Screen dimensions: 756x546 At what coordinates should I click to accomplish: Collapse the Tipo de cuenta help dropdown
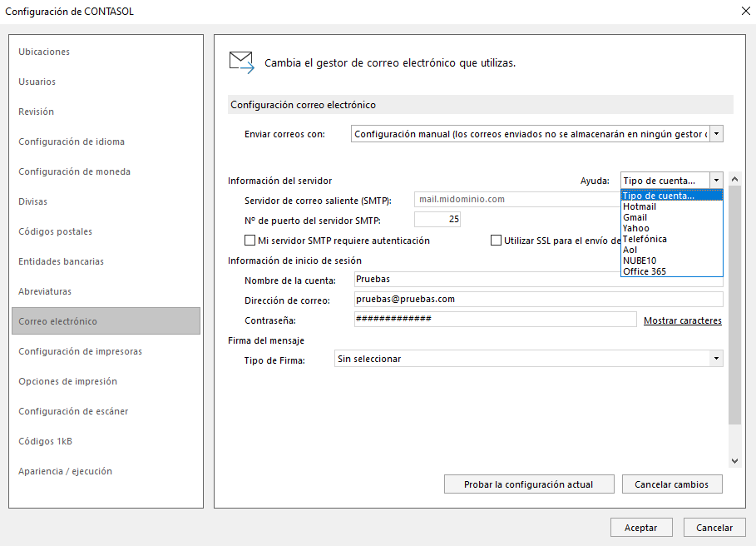[x=716, y=180]
